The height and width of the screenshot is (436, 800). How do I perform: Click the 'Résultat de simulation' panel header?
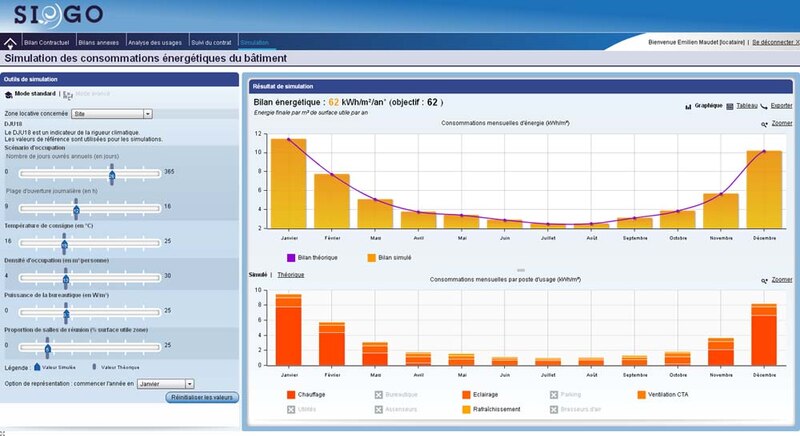coord(521,86)
